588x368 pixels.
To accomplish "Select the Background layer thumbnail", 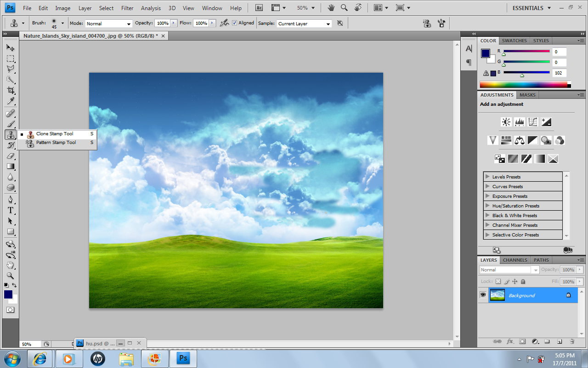I will click(497, 295).
